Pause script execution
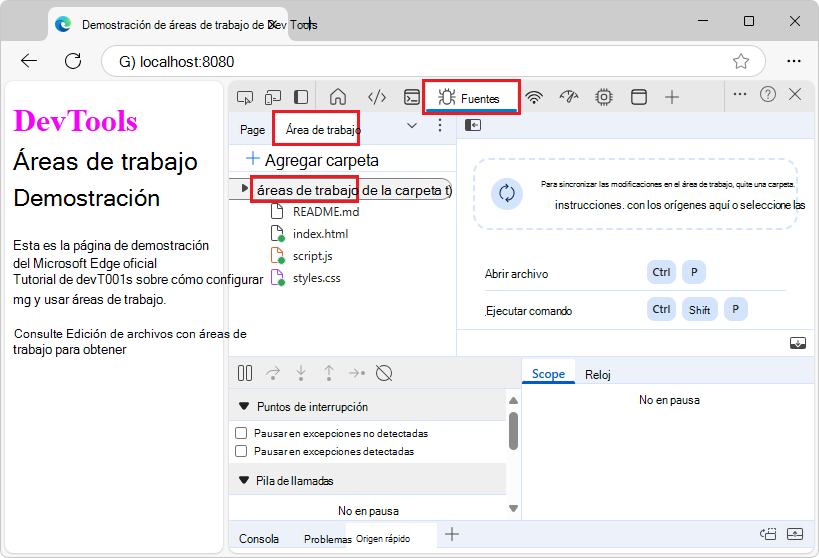 click(244, 373)
